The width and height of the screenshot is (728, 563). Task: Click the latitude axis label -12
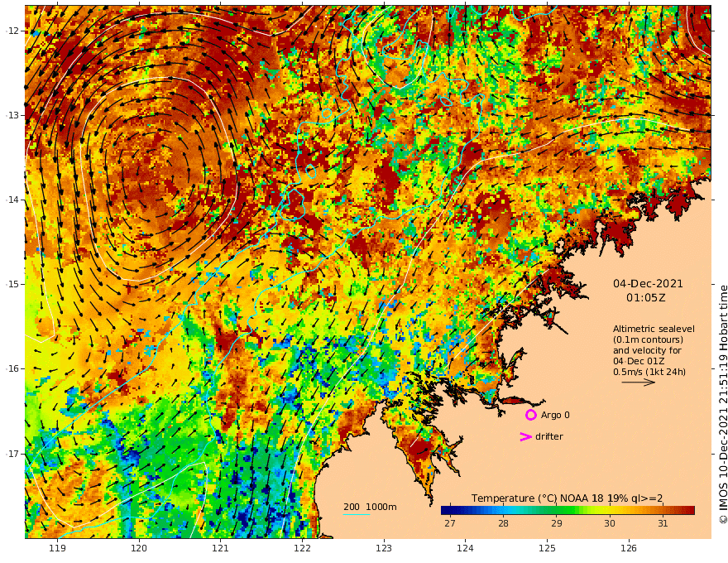(12, 31)
